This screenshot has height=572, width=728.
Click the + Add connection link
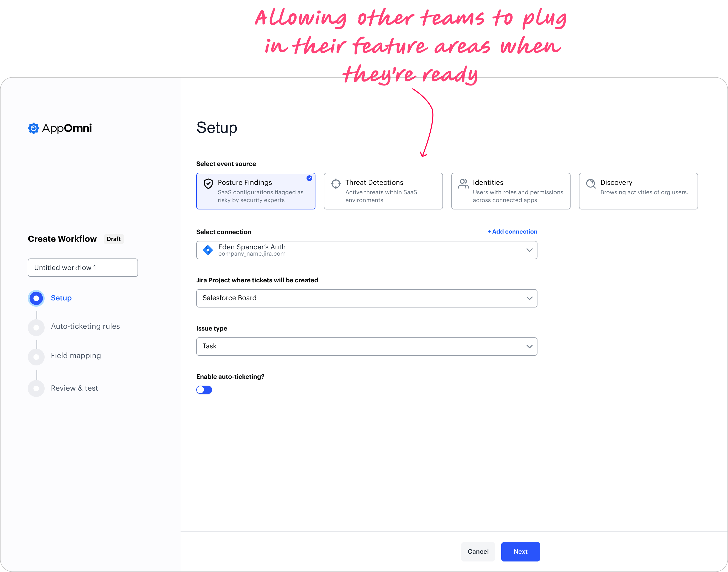pos(512,231)
